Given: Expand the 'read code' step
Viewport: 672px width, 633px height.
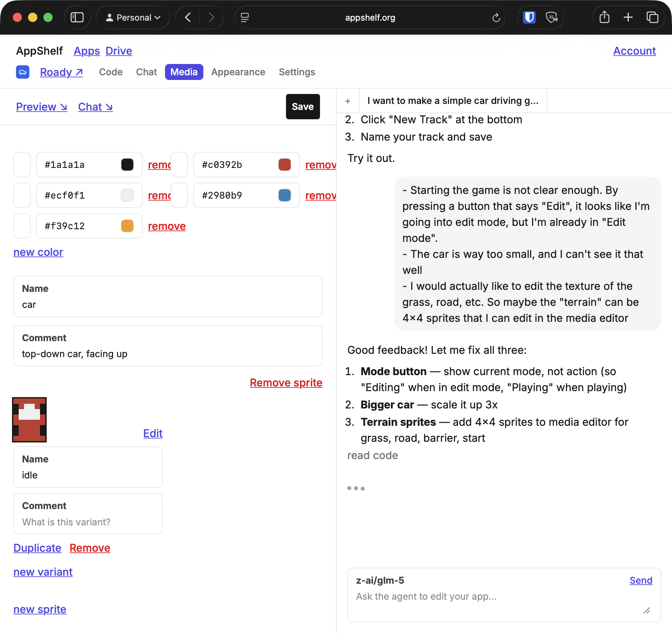Looking at the screenshot, I should 373,455.
